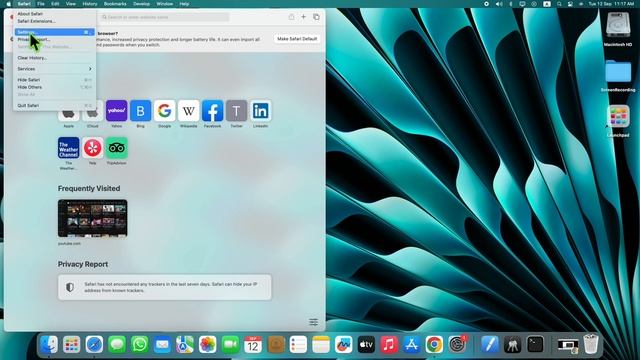Image resolution: width=640 pixels, height=360 pixels.
Task: Open Terminal from the Dock
Action: click(535, 345)
